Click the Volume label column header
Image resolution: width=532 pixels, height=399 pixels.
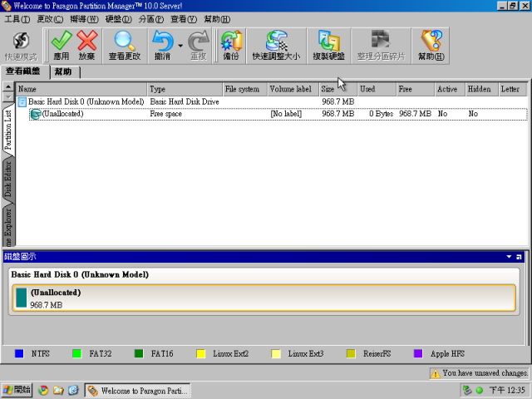[293, 89]
